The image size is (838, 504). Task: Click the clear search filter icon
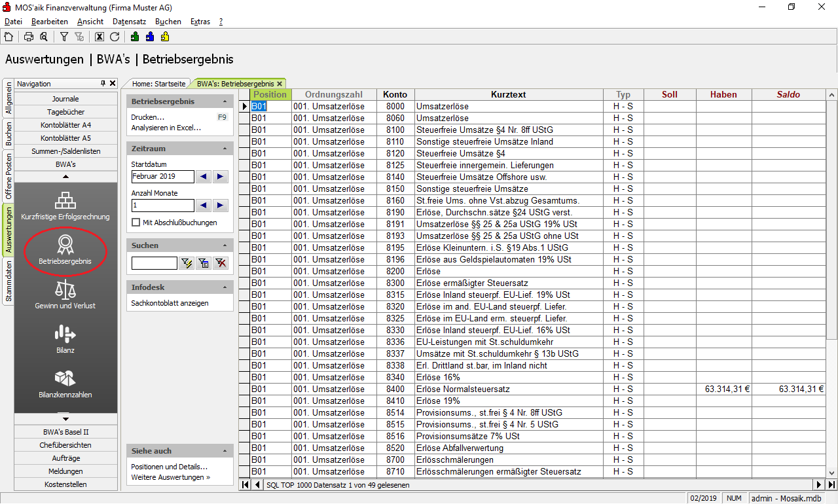(221, 263)
